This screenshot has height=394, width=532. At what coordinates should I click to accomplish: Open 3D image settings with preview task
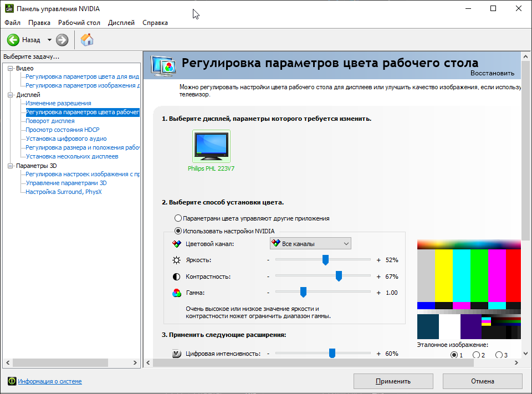pyautogui.click(x=83, y=174)
